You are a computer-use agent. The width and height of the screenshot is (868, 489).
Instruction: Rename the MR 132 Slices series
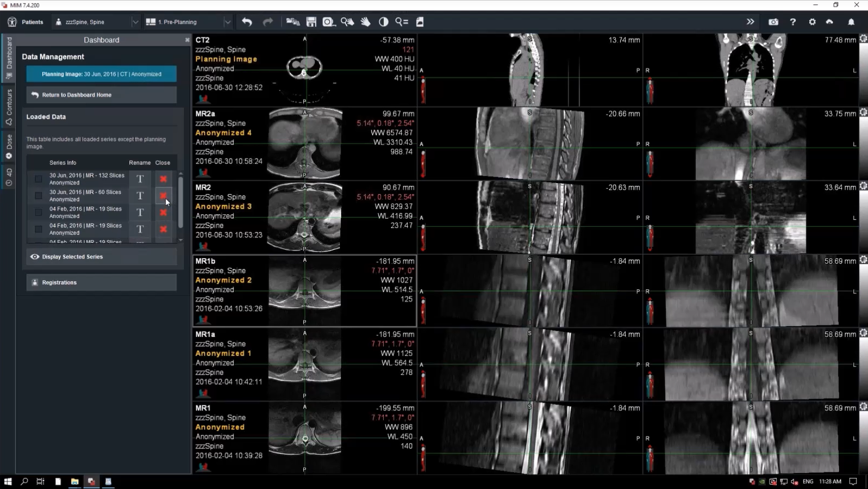[x=140, y=179]
